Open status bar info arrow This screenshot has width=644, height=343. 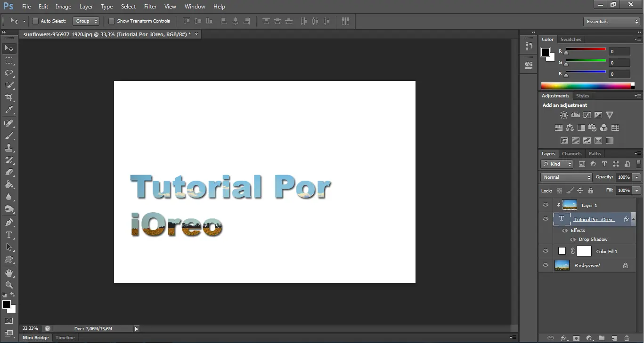point(137,329)
